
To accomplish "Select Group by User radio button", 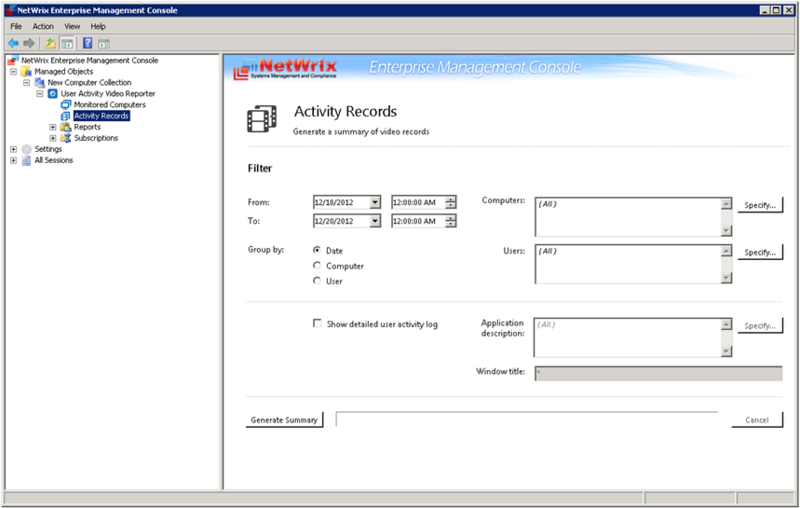I will pos(317,281).
